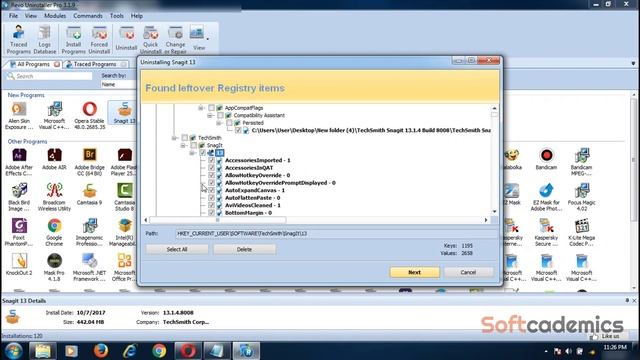Select Snagit 13 program icon
The width and height of the screenshot is (640, 360).
(x=124, y=113)
